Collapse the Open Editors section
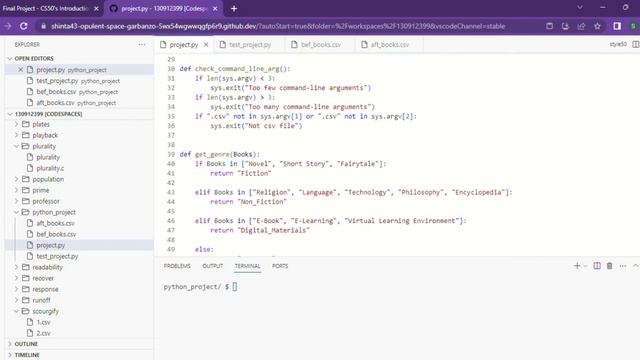 [10, 58]
